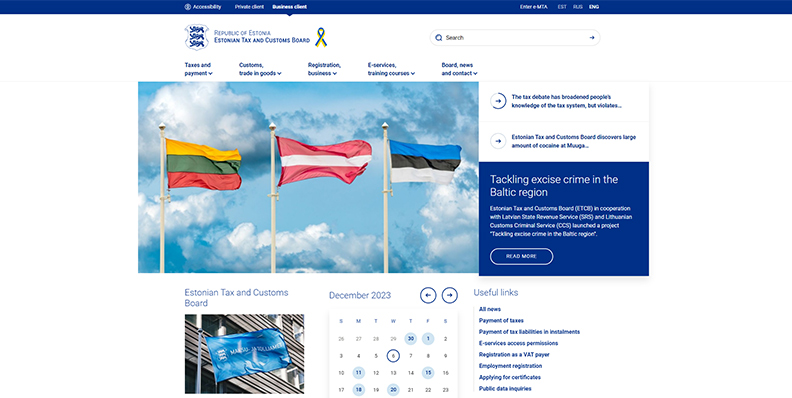
Task: Open Tackling excise crime in the Baltic region headline
Action: [x=554, y=186]
